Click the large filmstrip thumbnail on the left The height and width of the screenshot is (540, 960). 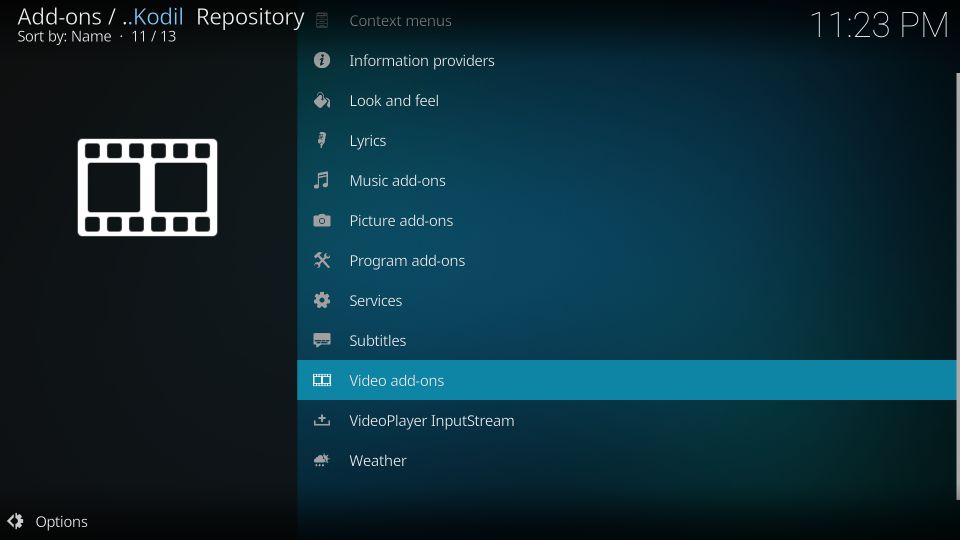(x=147, y=187)
